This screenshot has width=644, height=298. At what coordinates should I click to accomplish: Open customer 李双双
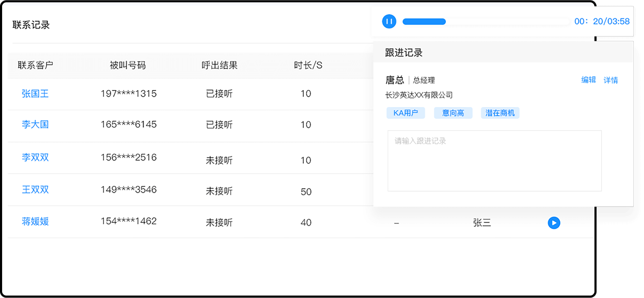[x=35, y=157]
